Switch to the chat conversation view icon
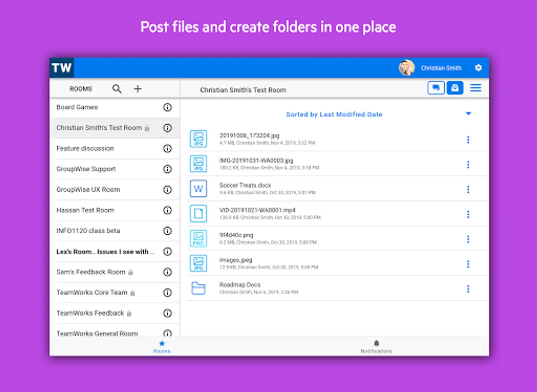Image resolution: width=537 pixels, height=392 pixels. pos(435,88)
